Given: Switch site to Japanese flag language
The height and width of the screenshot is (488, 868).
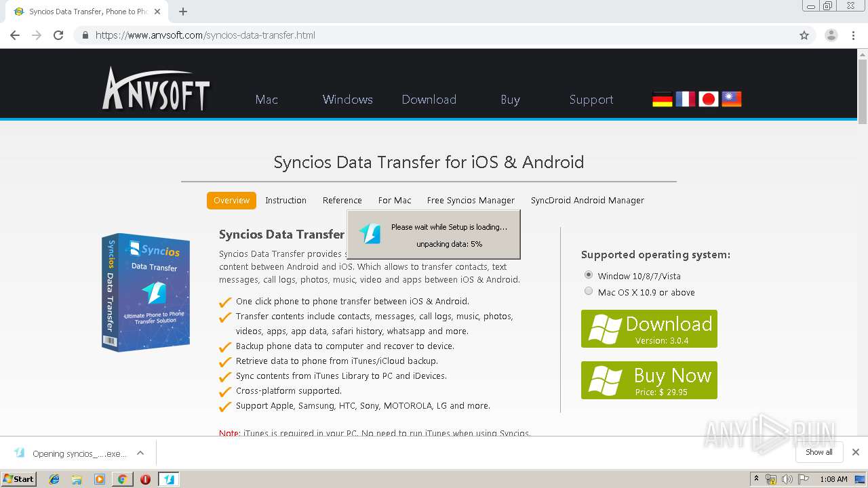Looking at the screenshot, I should point(708,100).
